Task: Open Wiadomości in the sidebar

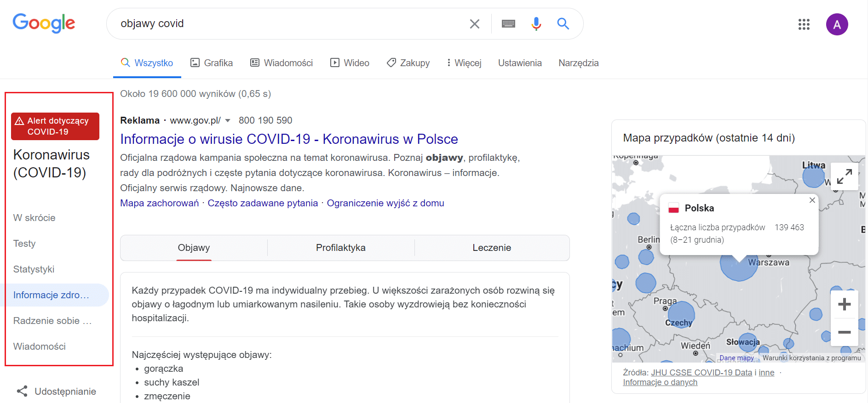Action: point(40,346)
